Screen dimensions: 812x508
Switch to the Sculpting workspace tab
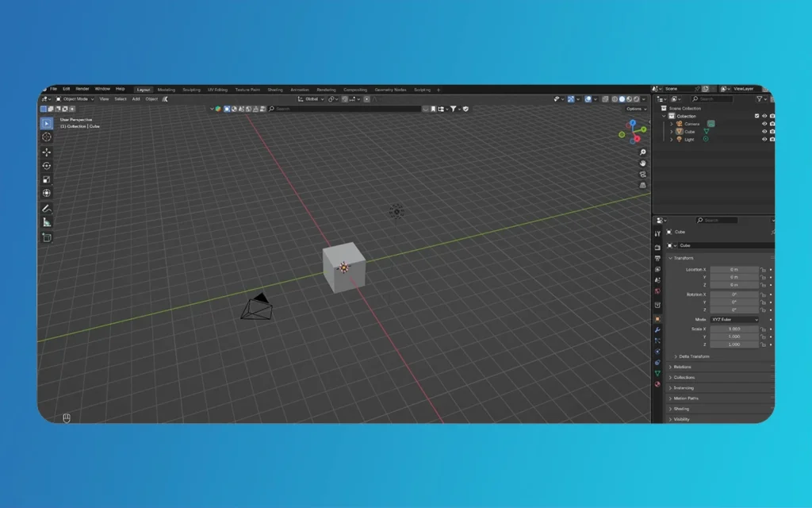[191, 90]
